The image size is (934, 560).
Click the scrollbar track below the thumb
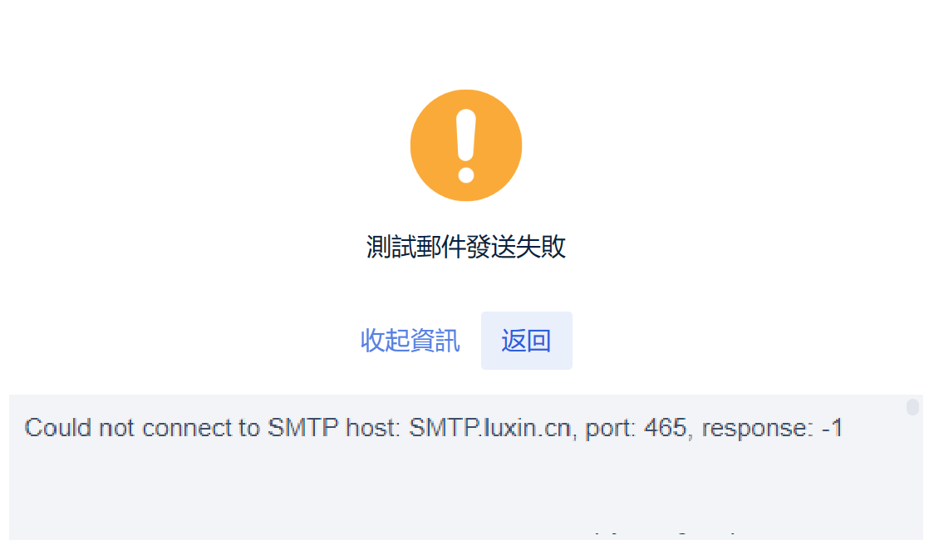click(x=912, y=482)
